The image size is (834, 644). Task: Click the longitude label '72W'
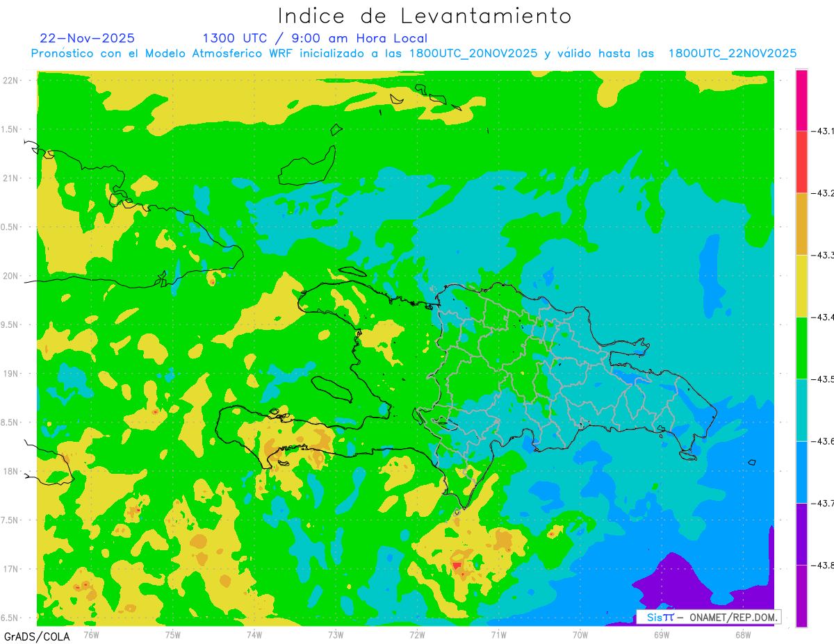click(416, 634)
